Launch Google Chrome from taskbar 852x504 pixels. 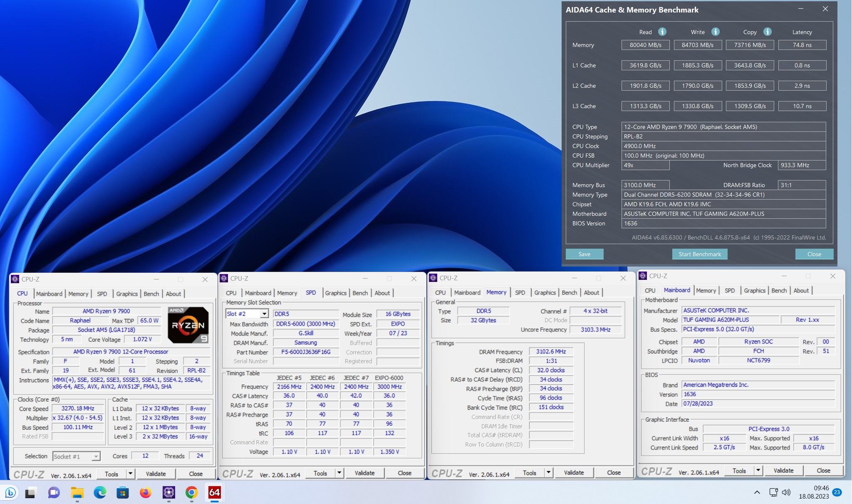pos(191,493)
